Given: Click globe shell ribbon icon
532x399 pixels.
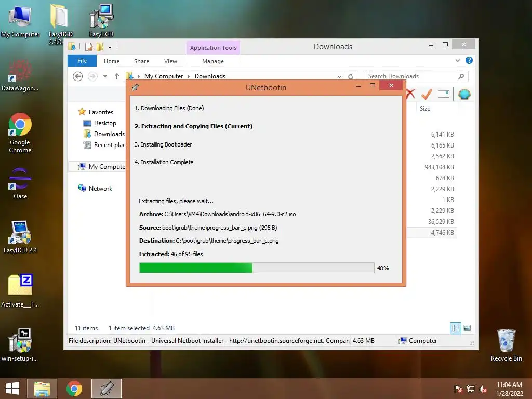Looking at the screenshot, I should click(464, 94).
